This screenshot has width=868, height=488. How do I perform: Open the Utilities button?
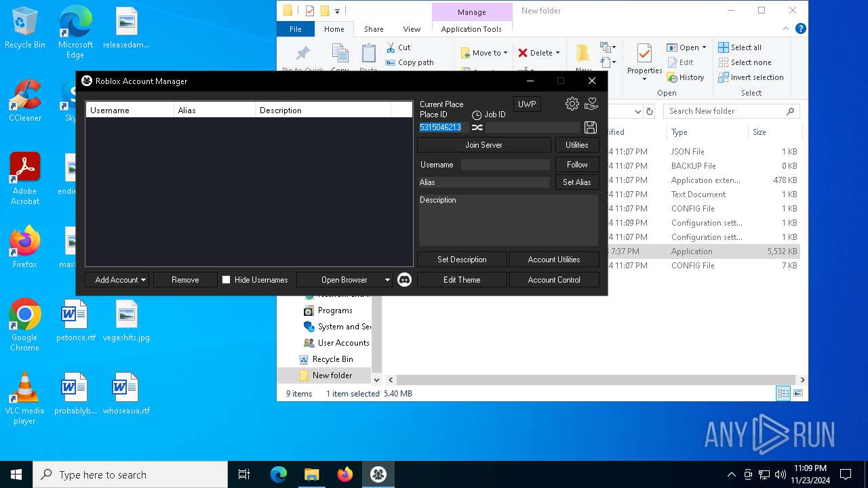click(577, 145)
